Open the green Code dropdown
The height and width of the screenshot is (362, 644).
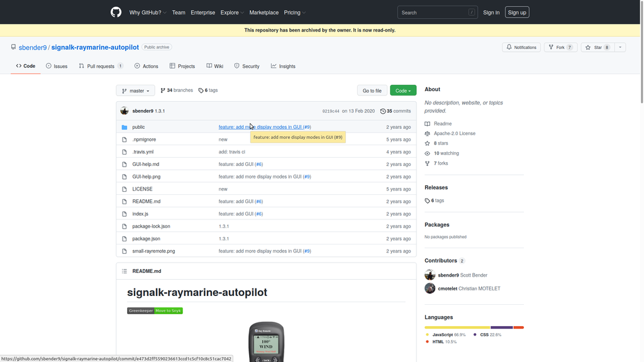403,90
